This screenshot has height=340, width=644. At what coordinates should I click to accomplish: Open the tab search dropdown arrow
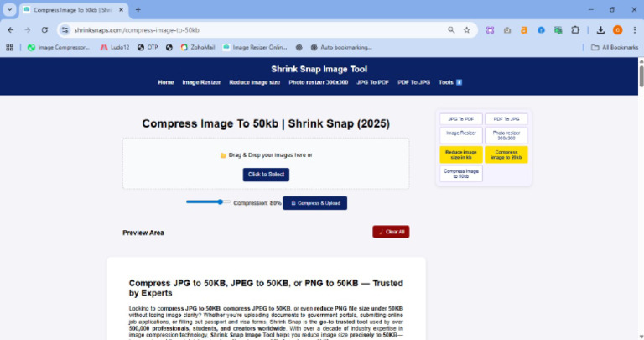click(9, 10)
